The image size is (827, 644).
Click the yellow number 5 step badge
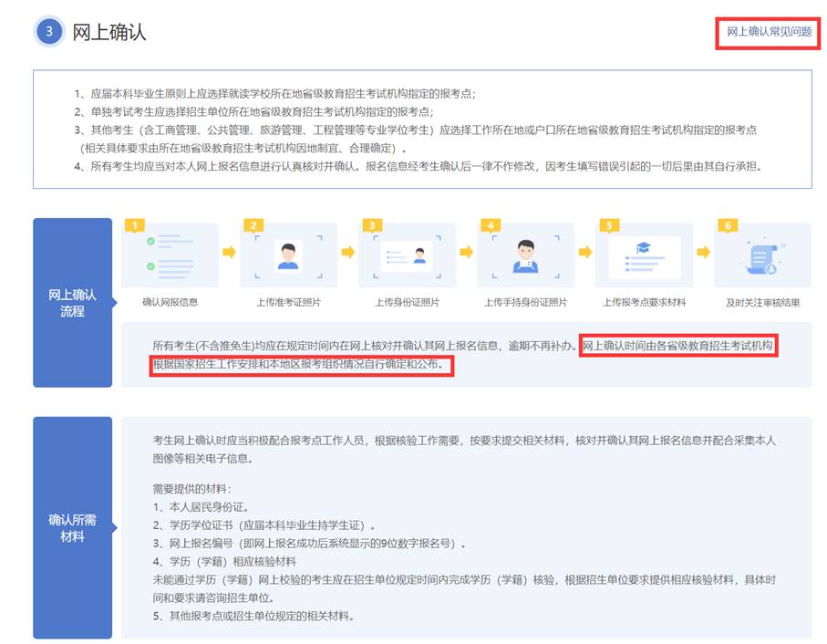pyautogui.click(x=609, y=225)
